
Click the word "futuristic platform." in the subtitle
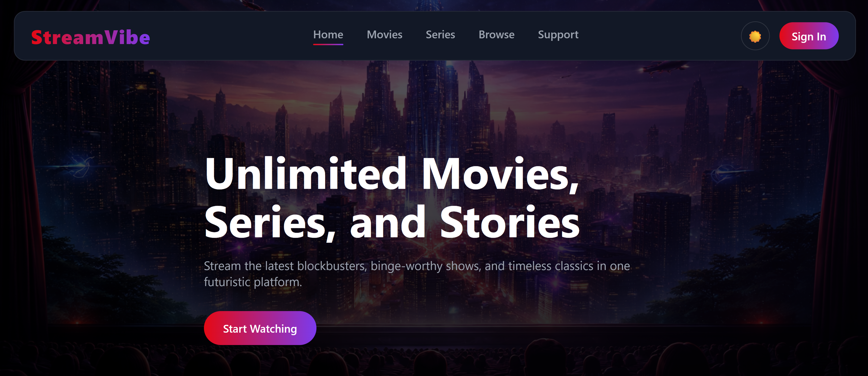coord(253,282)
